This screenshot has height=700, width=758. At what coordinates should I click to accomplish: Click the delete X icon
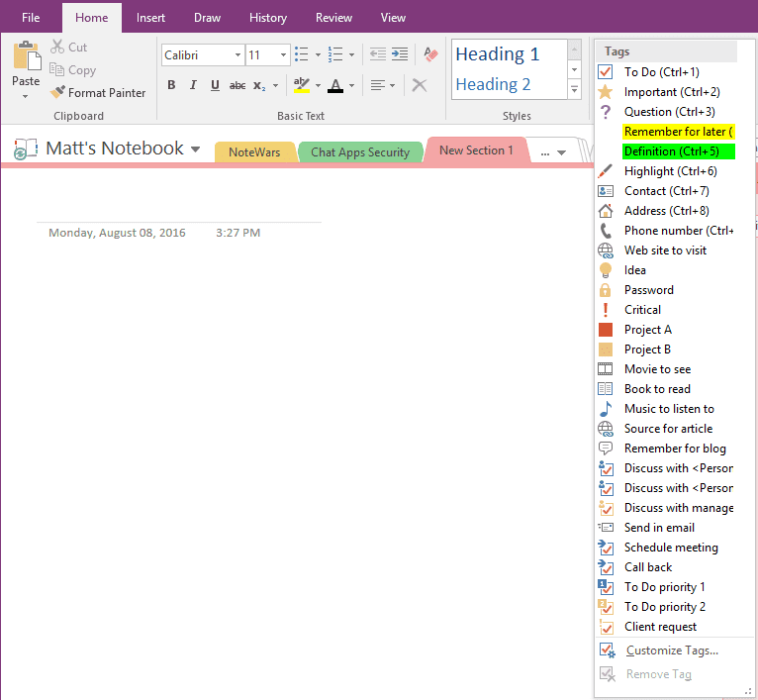point(420,85)
